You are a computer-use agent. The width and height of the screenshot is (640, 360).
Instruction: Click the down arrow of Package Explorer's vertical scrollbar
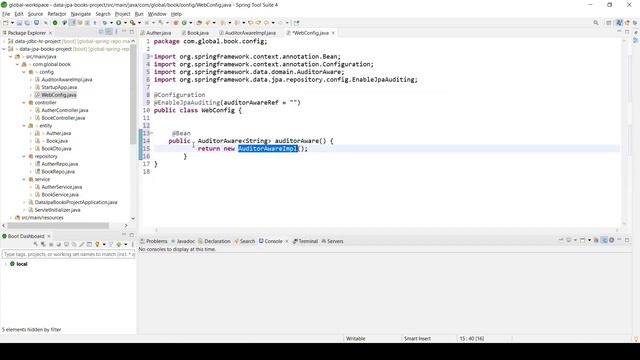133,218
